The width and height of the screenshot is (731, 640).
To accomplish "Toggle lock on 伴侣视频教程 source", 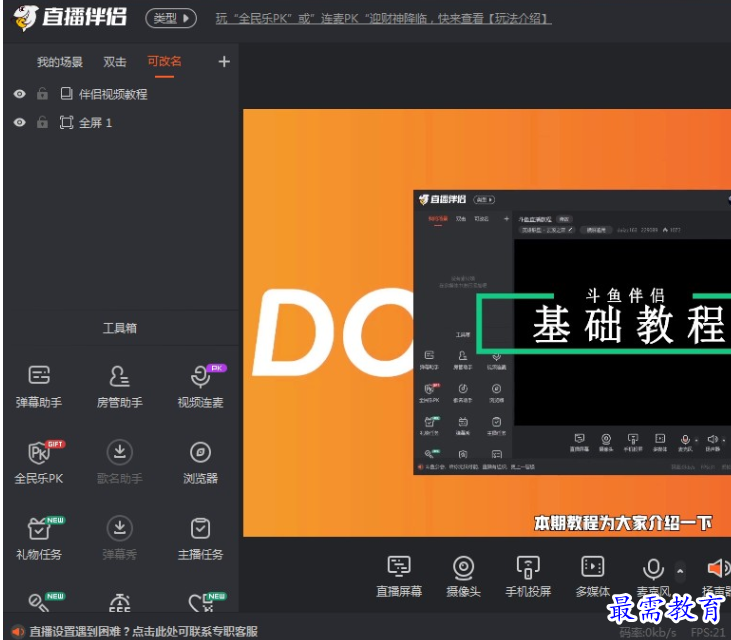I will point(42,94).
